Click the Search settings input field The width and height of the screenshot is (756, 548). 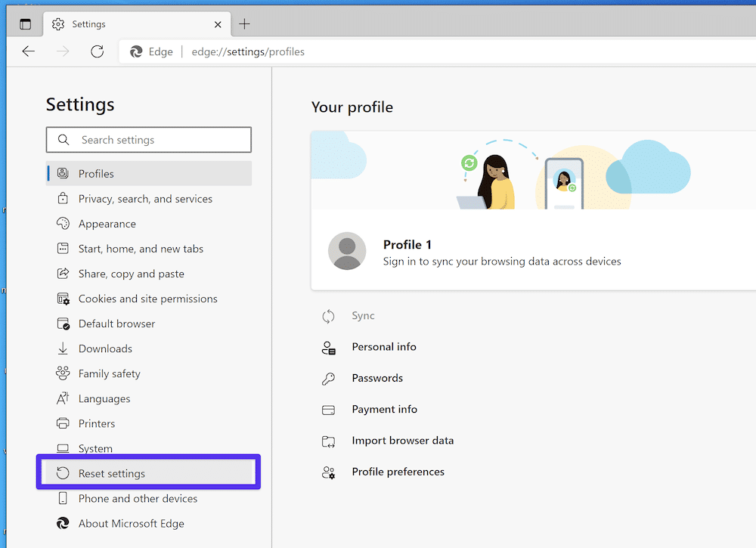[x=148, y=140]
